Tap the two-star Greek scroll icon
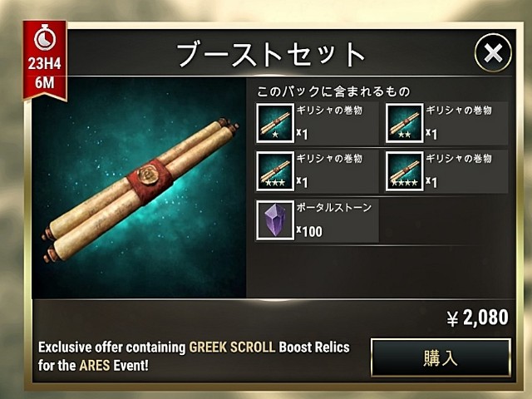Viewport: 532px width, 399px height. 405,123
